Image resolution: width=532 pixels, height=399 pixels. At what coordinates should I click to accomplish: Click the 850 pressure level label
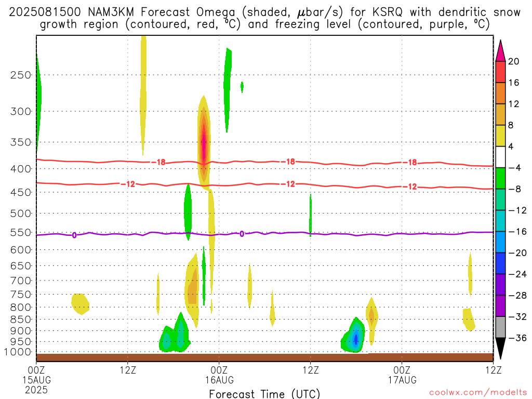(21, 320)
